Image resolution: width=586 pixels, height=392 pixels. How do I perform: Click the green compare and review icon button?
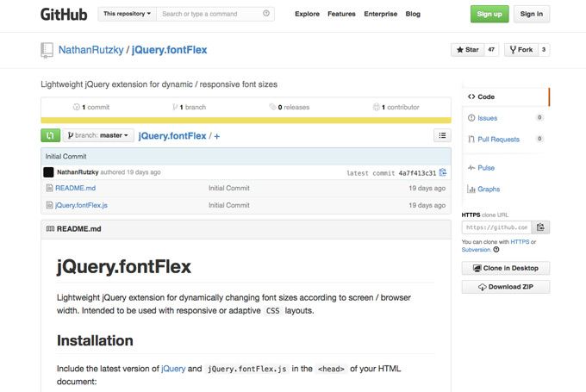[50, 135]
